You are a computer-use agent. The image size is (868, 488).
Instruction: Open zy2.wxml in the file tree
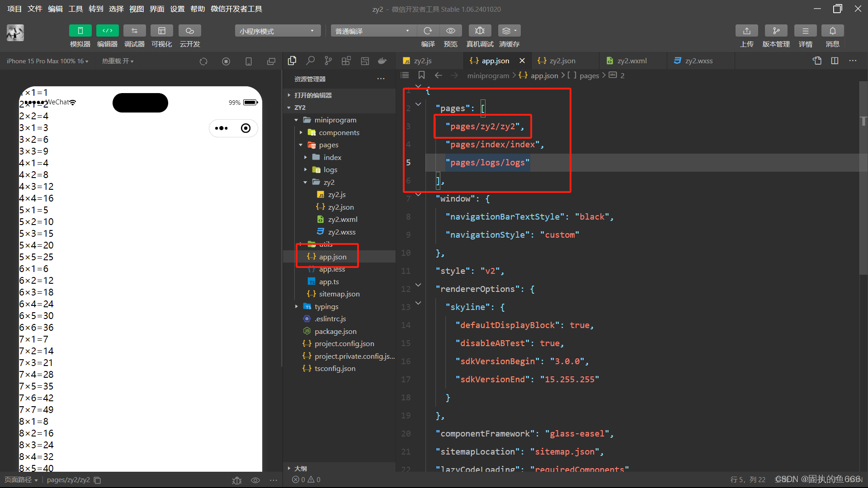coord(342,220)
